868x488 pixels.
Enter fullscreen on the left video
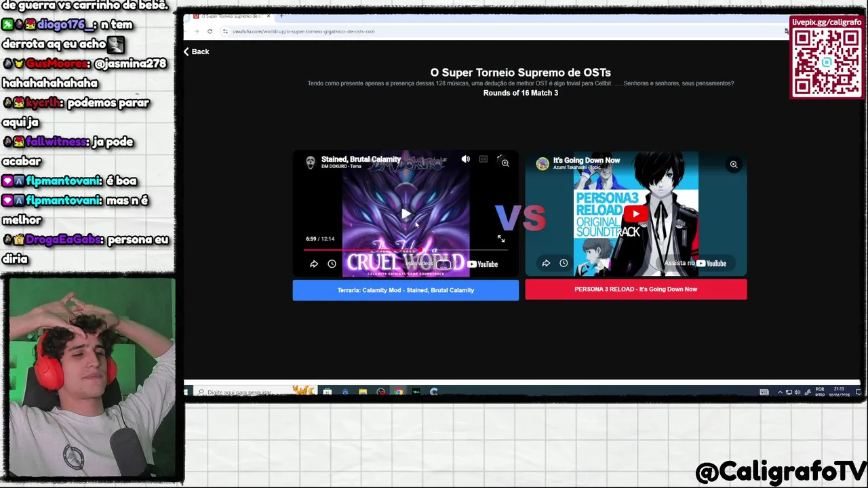tap(501, 239)
